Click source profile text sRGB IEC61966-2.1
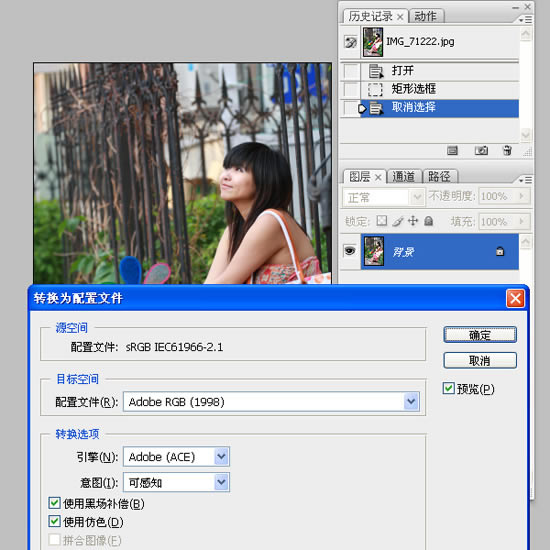 tap(174, 347)
